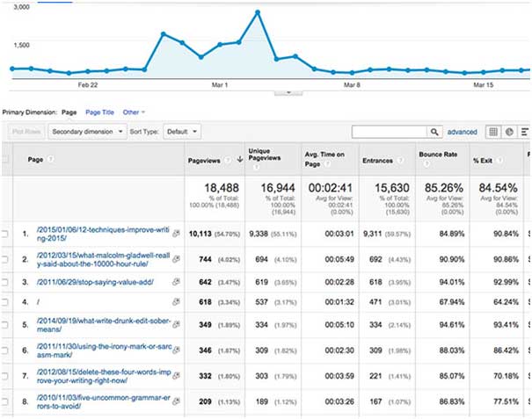Image resolution: width=532 pixels, height=419 pixels.
Task: Switch to data table view icon
Action: click(492, 132)
